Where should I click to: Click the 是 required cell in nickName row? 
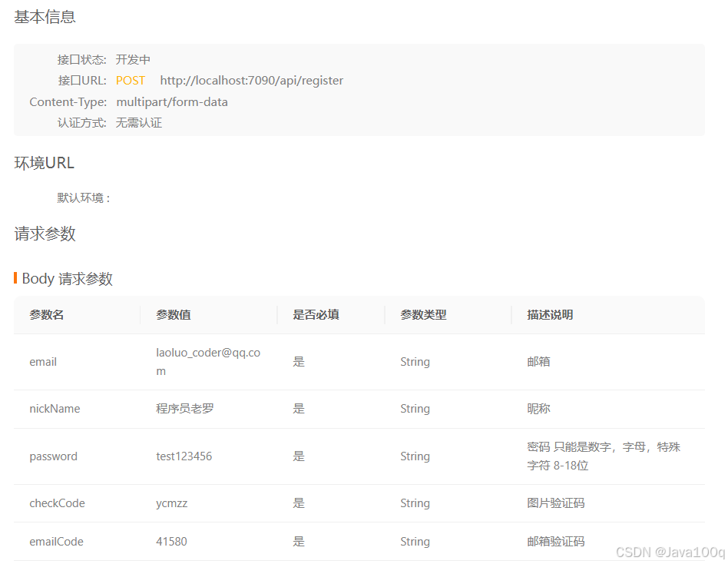299,409
